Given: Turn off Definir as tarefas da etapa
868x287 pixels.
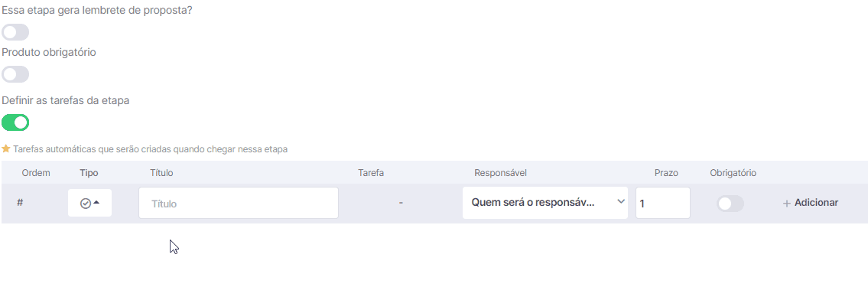Looking at the screenshot, I should click(15, 122).
